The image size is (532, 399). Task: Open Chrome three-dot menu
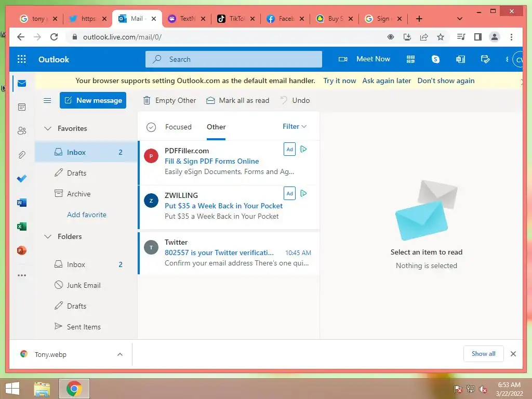511,37
